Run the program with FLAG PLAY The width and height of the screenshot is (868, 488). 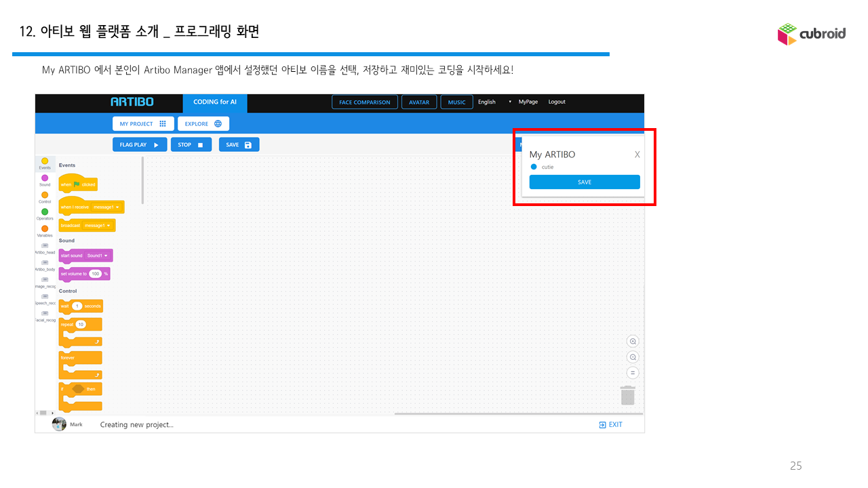[x=139, y=144]
